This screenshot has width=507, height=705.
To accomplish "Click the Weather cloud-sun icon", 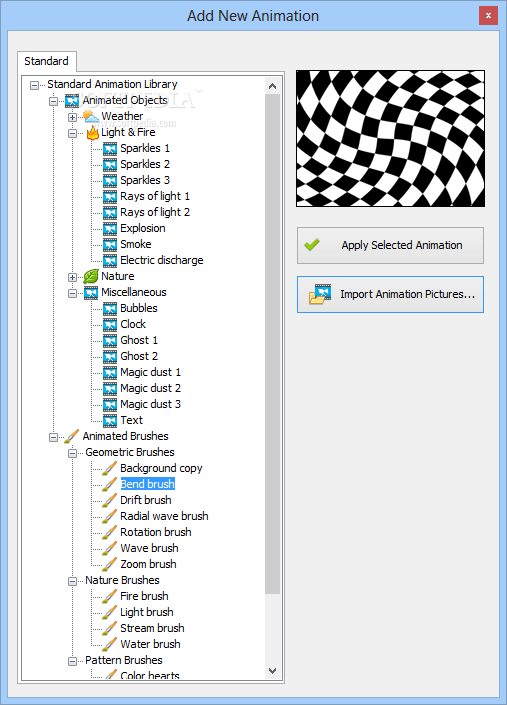I will click(91, 116).
